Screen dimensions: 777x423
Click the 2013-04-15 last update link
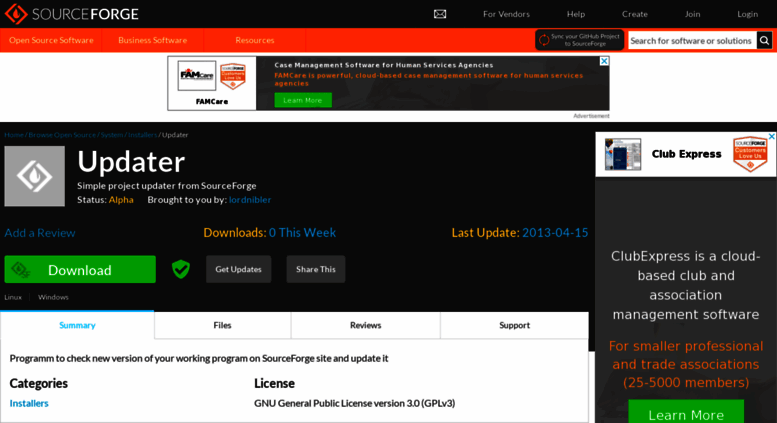pyautogui.click(x=555, y=233)
